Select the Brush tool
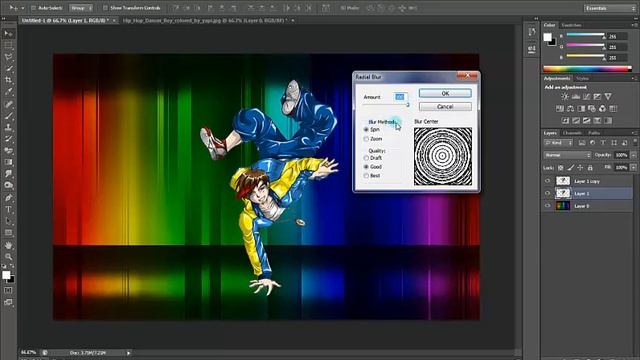Screen dimensions: 640x360 pyautogui.click(x=9, y=116)
